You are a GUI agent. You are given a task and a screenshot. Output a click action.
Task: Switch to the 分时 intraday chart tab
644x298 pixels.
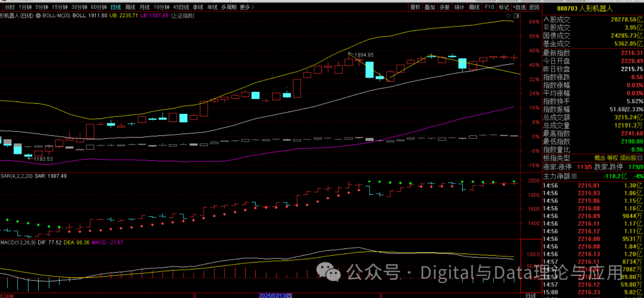click(10, 7)
